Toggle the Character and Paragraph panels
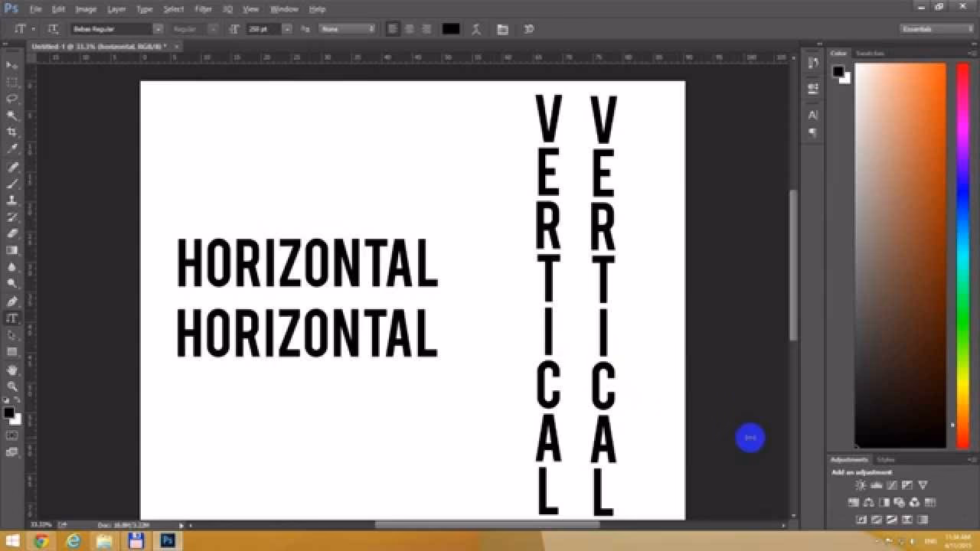The width and height of the screenshot is (980, 551). [x=502, y=29]
